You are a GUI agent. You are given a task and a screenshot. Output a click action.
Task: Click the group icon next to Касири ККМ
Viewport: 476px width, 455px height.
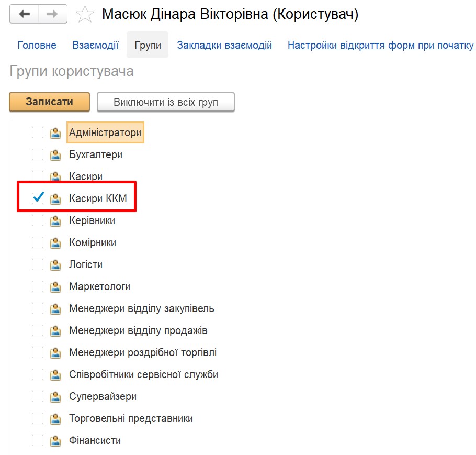click(55, 198)
